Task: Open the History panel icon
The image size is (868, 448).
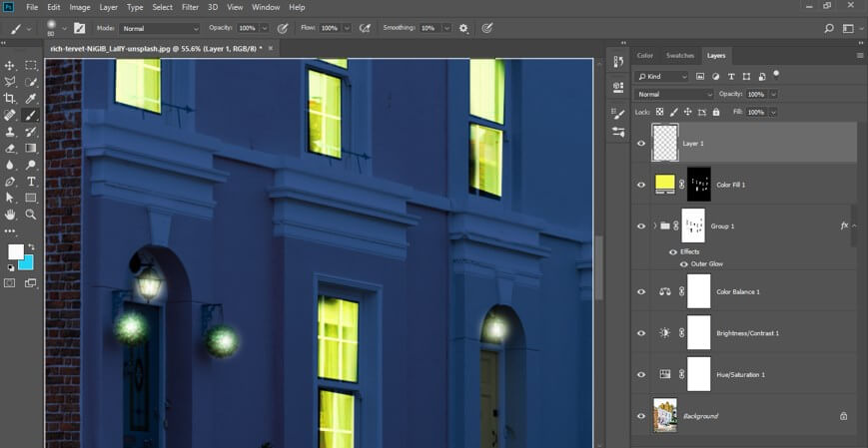Action: [619, 62]
